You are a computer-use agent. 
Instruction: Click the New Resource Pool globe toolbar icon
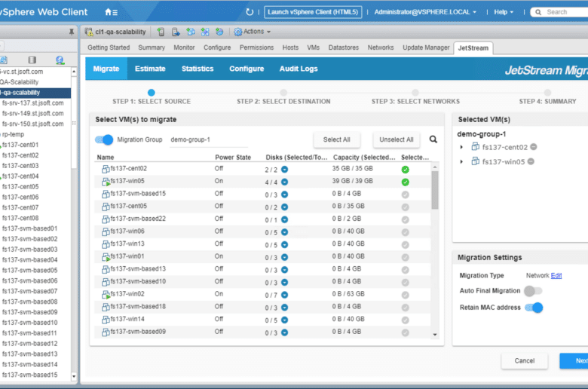(x=219, y=32)
